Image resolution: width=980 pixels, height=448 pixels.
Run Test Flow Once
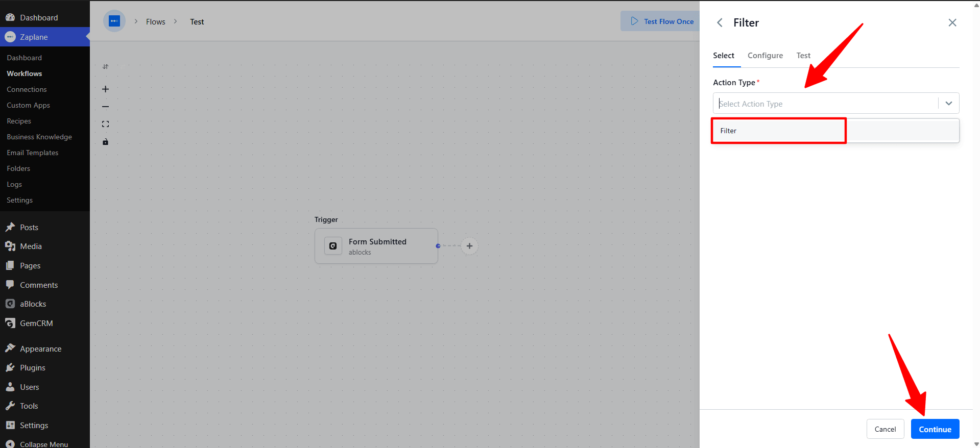(661, 21)
